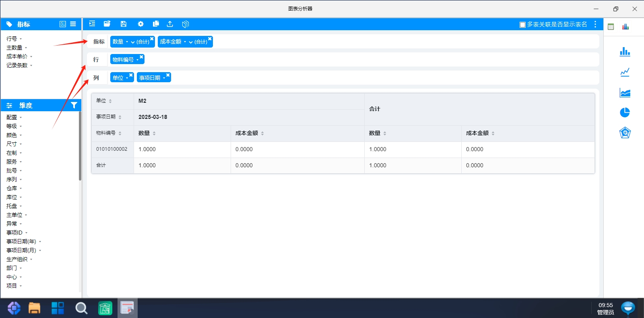Viewport: 644px width, 318px height.
Task: Switch to chart view icon at top right
Action: pyautogui.click(x=625, y=27)
